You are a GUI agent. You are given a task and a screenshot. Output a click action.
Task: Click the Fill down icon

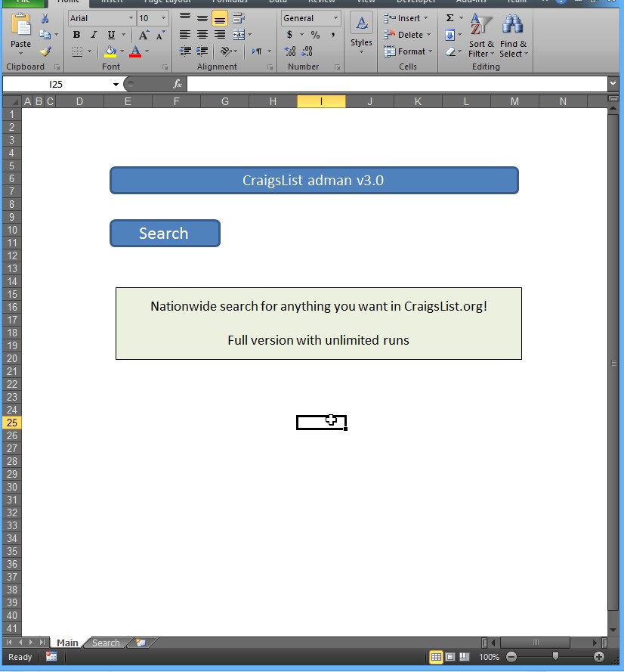449,35
